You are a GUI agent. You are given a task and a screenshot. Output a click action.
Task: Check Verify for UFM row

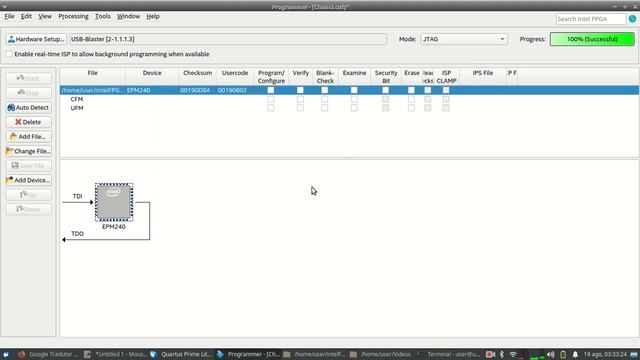pos(300,108)
